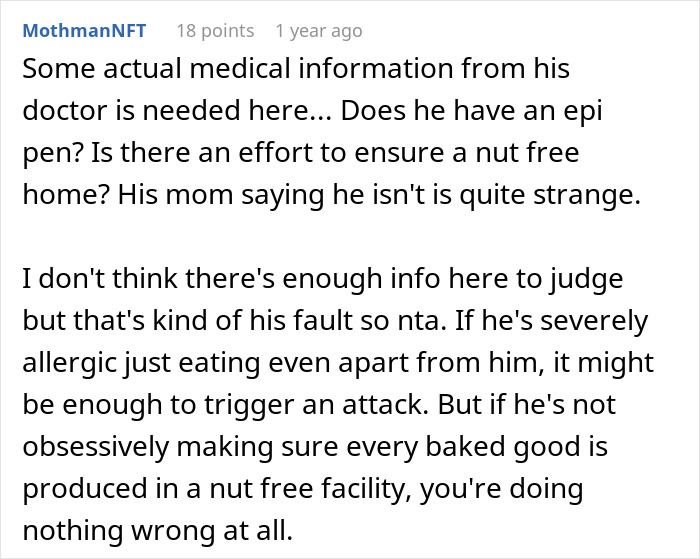Click the last line 'nothing wrong at all.'
The width and height of the screenshot is (700, 559).
coord(158,531)
